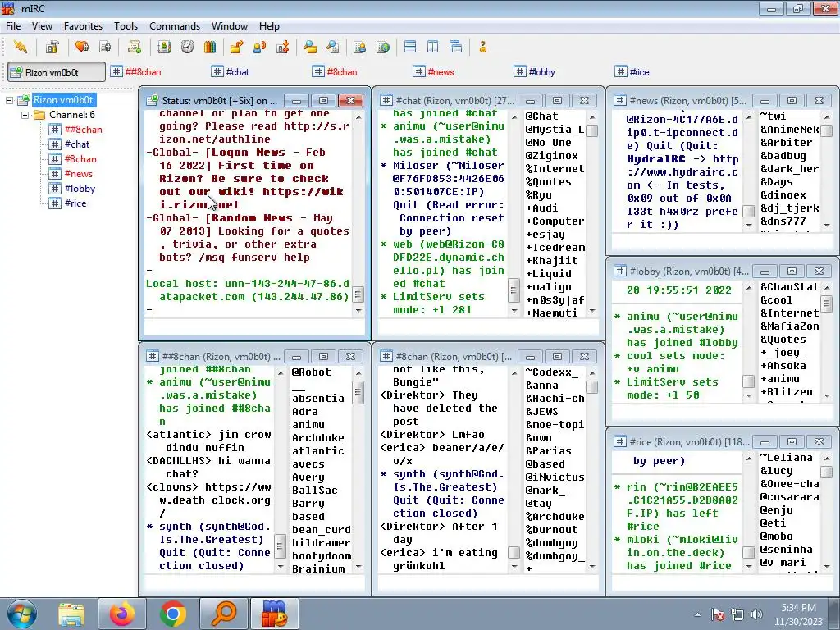Open the Window menu
The width and height of the screenshot is (840, 630).
coord(230,25)
